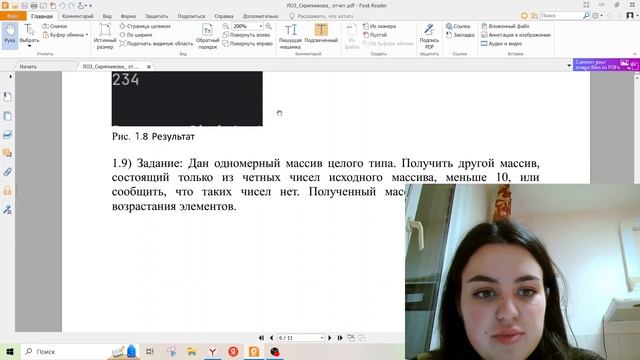The height and width of the screenshot is (360, 640).
Task: Open the comments side panel
Action: [7, 153]
